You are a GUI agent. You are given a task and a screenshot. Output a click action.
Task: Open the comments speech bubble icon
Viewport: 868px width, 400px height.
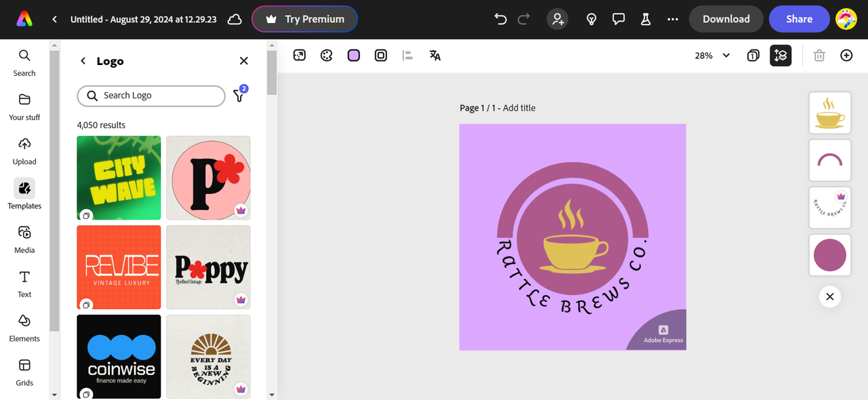click(618, 19)
